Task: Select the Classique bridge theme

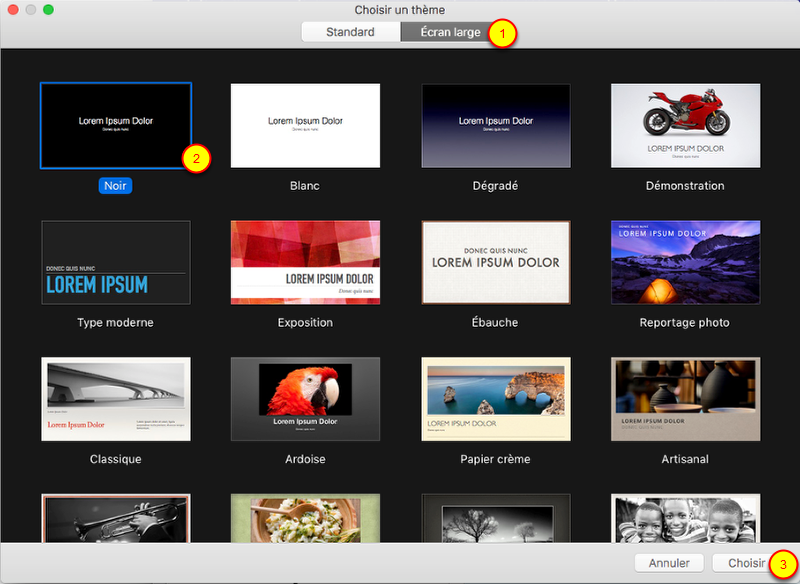Action: pyautogui.click(x=115, y=399)
